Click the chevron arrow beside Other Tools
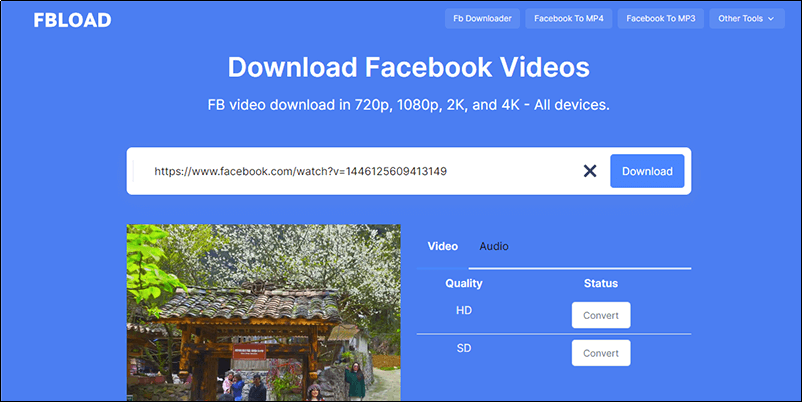The height and width of the screenshot is (403, 803). 770,19
